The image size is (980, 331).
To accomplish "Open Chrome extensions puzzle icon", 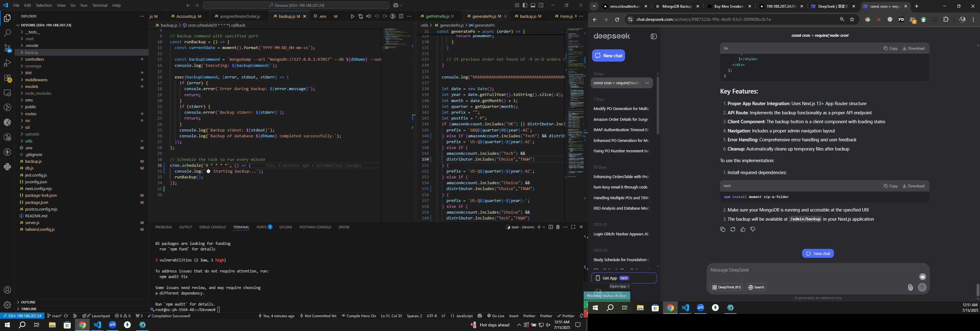I will (x=946, y=19).
